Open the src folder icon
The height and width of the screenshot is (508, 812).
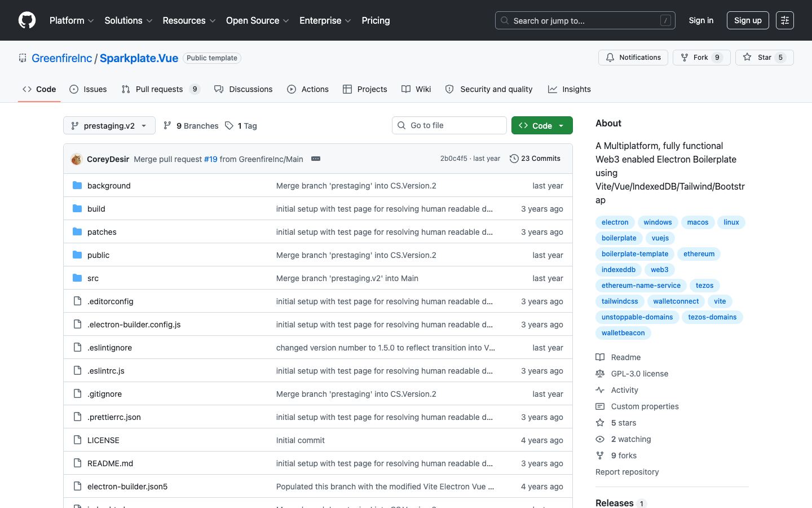pyautogui.click(x=77, y=278)
